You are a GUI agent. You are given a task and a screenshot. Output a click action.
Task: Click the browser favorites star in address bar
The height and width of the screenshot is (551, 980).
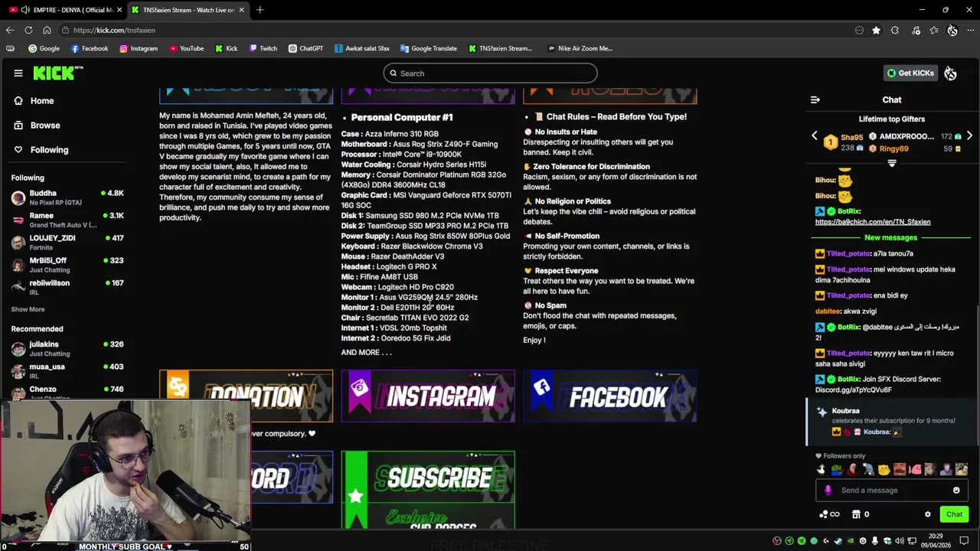pyautogui.click(x=877, y=31)
